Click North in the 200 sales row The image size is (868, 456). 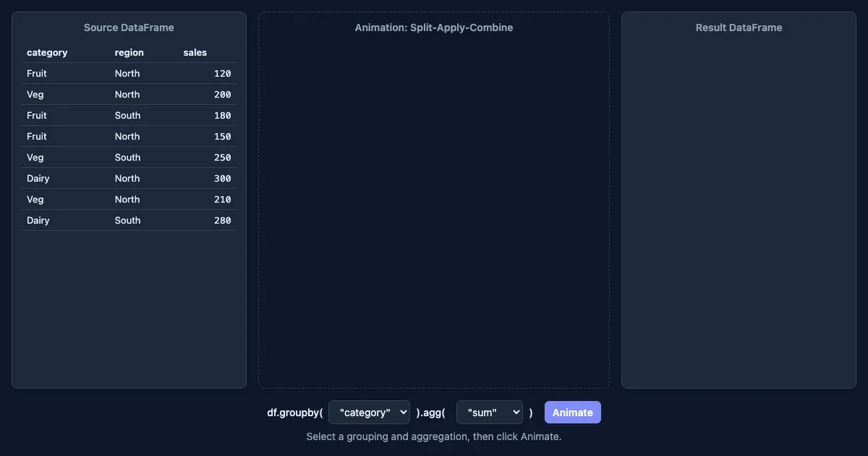[x=127, y=95]
